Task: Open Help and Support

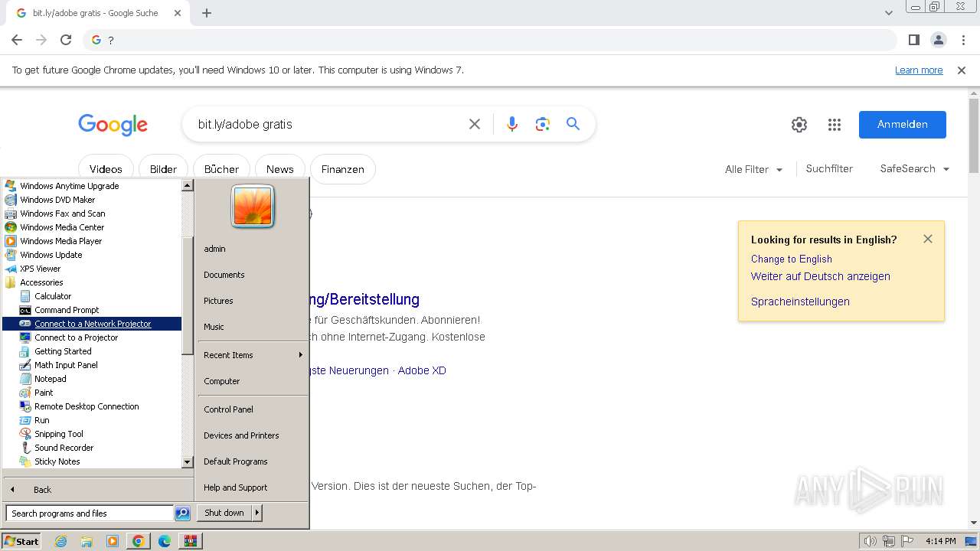Action: click(235, 487)
